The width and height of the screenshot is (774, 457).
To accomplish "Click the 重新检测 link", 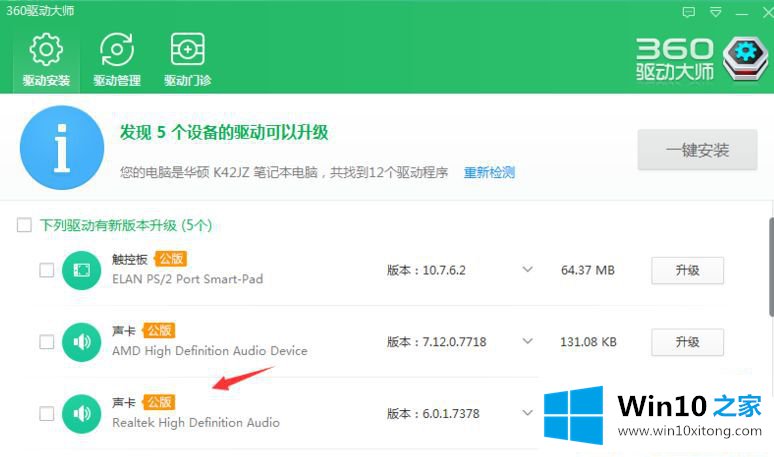I will point(489,172).
